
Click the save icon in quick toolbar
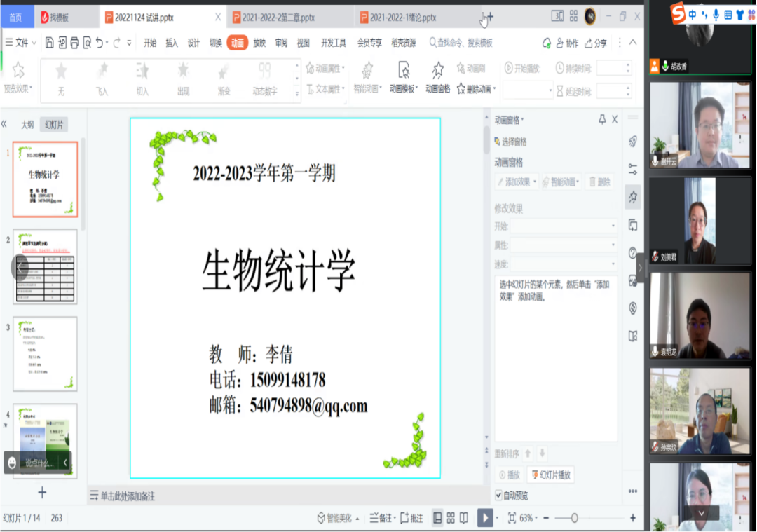pos(50,43)
